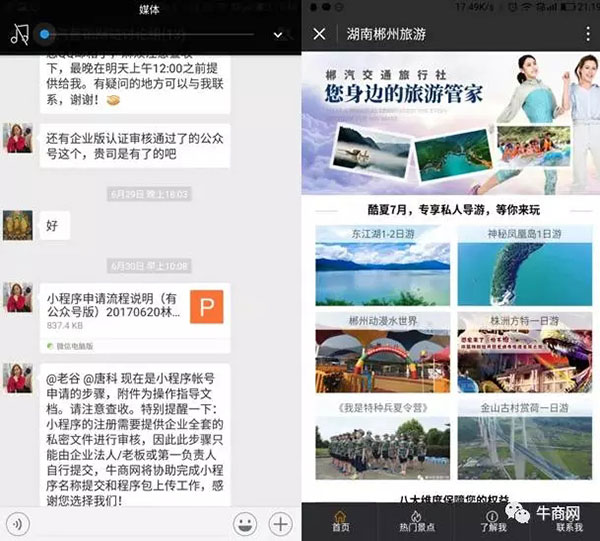Tap the 湖南郴州旅游 page title

[386, 34]
